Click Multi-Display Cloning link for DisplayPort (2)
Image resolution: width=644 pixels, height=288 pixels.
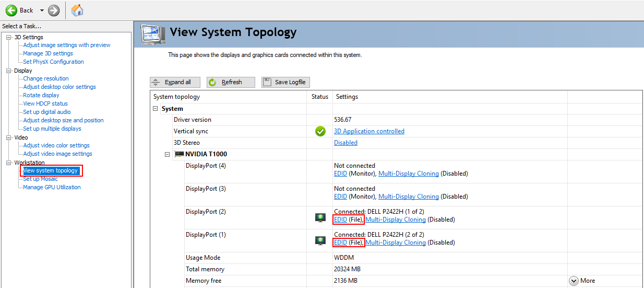(396, 220)
